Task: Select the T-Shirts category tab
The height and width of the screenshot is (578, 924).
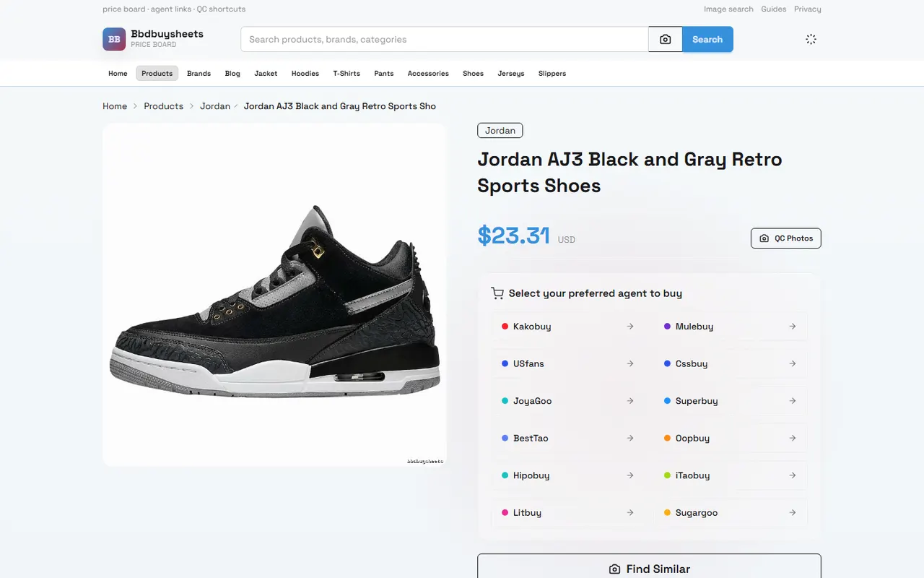Action: click(x=346, y=74)
